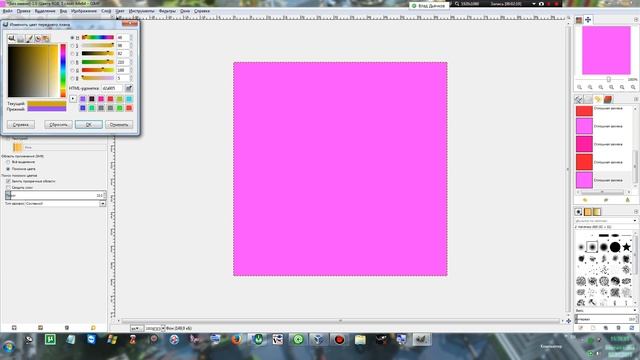This screenshot has width=640, height=360.
Task: Open the palette selector tab in color dialog
Action: 46,38
